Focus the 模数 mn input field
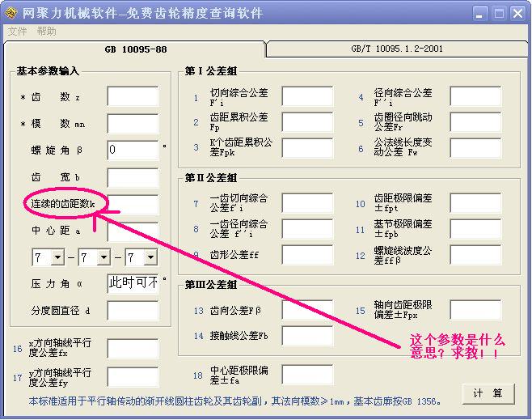 tap(133, 123)
